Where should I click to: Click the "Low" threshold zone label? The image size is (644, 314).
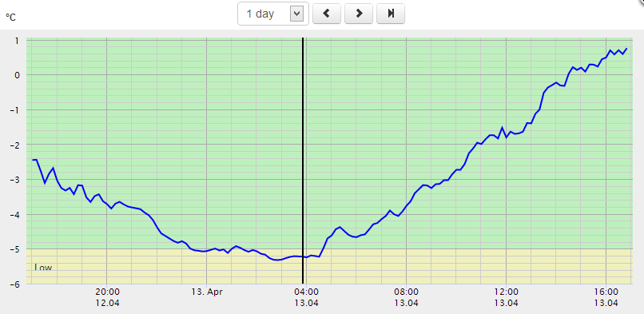point(43,268)
